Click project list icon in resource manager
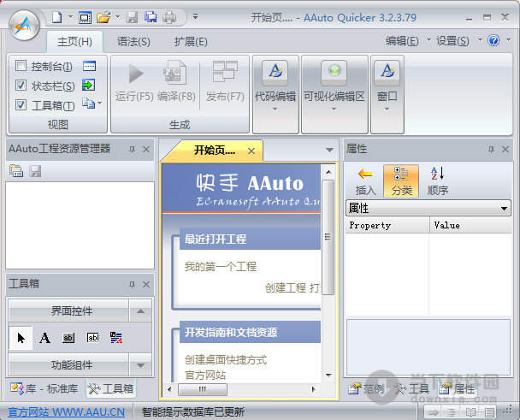Viewport: 520px width, 420px height. (x=16, y=171)
